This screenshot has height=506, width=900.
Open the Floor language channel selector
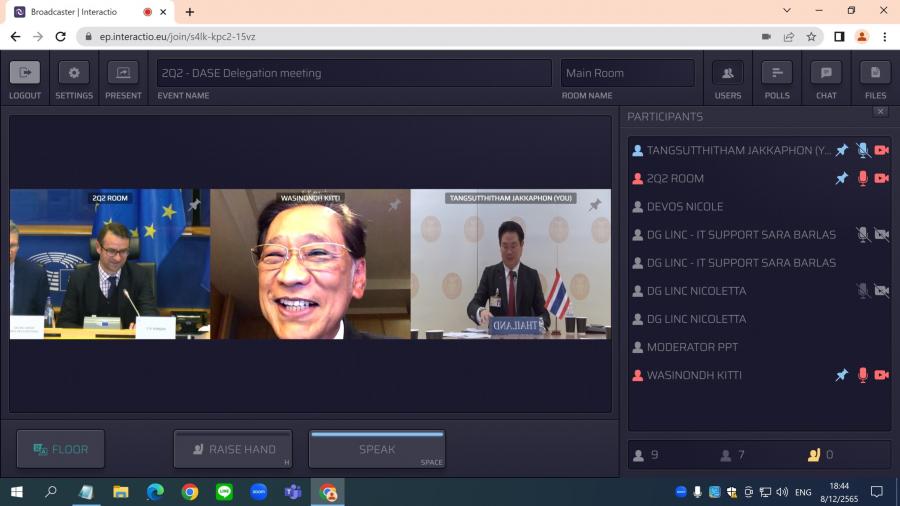[x=61, y=449]
